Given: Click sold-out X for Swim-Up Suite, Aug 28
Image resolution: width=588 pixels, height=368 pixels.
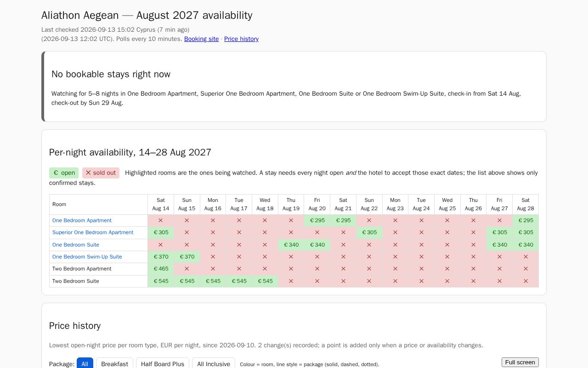Looking at the screenshot, I should pyautogui.click(x=526, y=257).
